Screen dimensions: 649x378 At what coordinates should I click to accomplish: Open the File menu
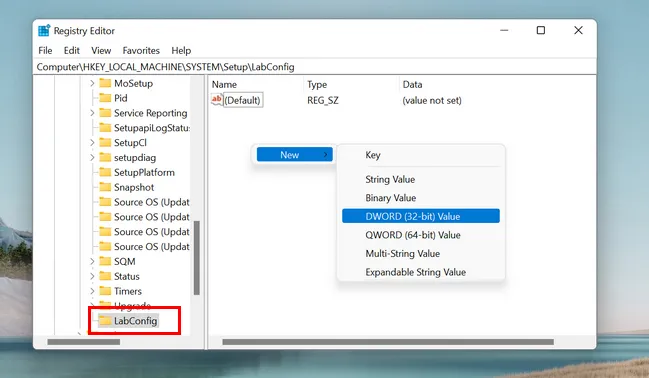click(45, 51)
